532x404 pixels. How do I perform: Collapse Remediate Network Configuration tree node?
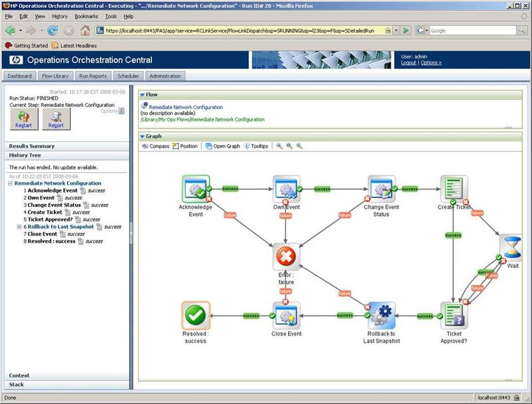click(x=10, y=183)
